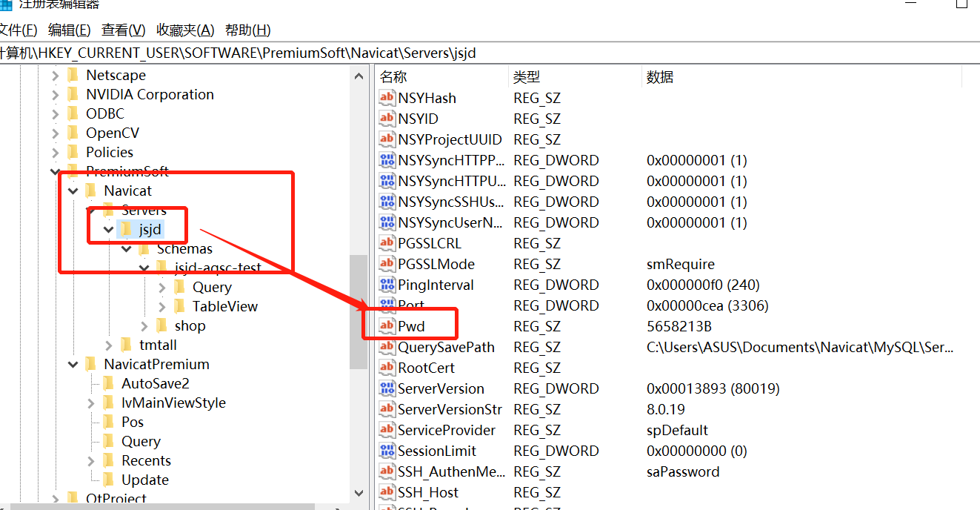Click the Policies folder icon
The width and height of the screenshot is (980, 510).
[x=73, y=152]
